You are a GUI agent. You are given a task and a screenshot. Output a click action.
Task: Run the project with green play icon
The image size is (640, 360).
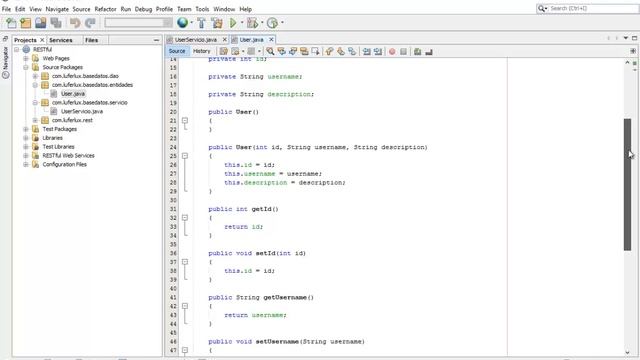click(x=233, y=23)
